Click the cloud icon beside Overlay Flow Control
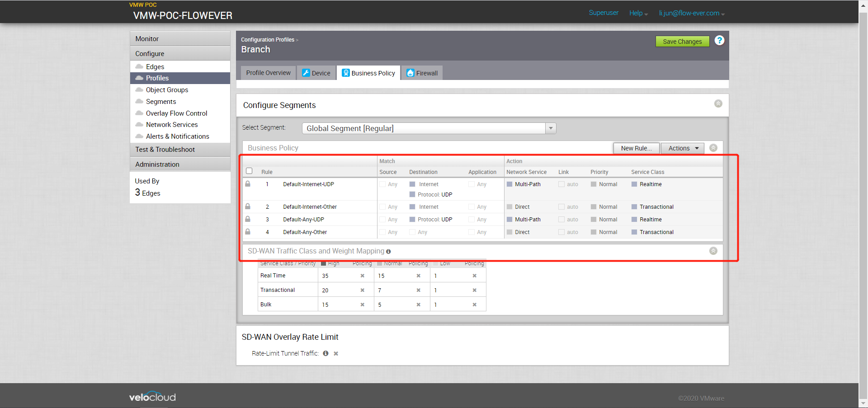Screen dimensions: 868x408 139,113
